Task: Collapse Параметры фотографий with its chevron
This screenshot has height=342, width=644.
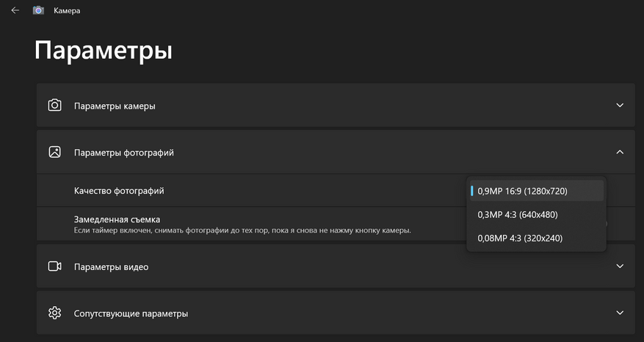Action: pyautogui.click(x=620, y=153)
